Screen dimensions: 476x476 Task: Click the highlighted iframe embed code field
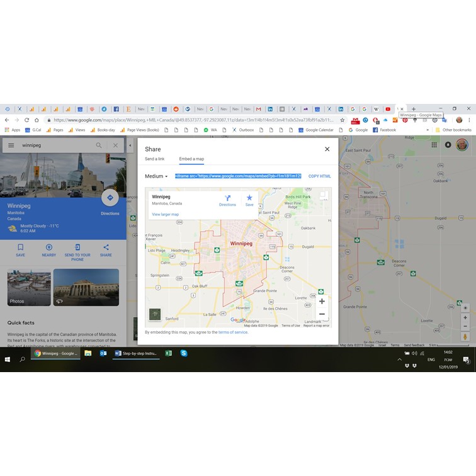pos(238,176)
